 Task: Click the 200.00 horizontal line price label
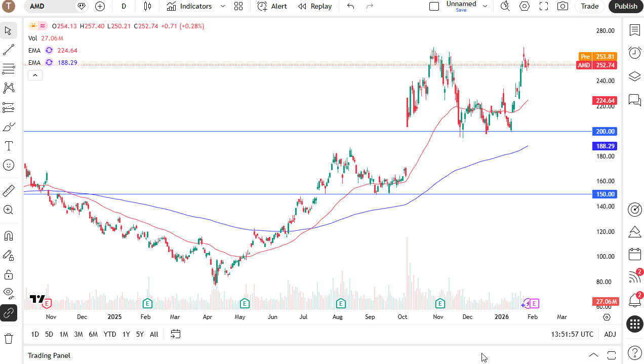(x=605, y=132)
